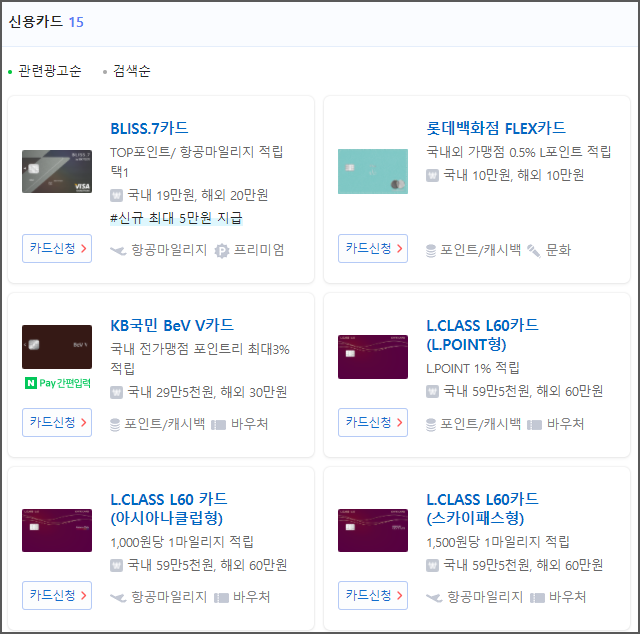Click 포인트/캐시백 coin icon on 롯데백화점 FLEX카드
Screen dimensions: 640x634
[431, 250]
